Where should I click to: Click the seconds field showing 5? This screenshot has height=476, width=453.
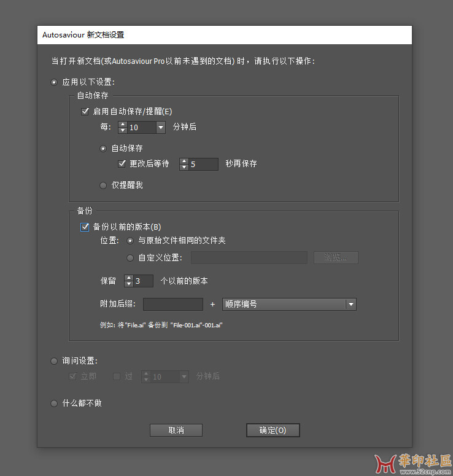[x=203, y=164]
